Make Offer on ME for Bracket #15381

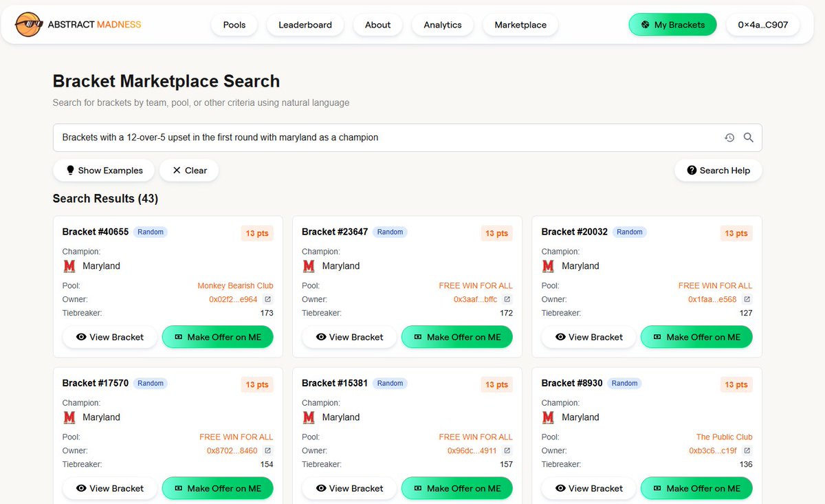[457, 488]
